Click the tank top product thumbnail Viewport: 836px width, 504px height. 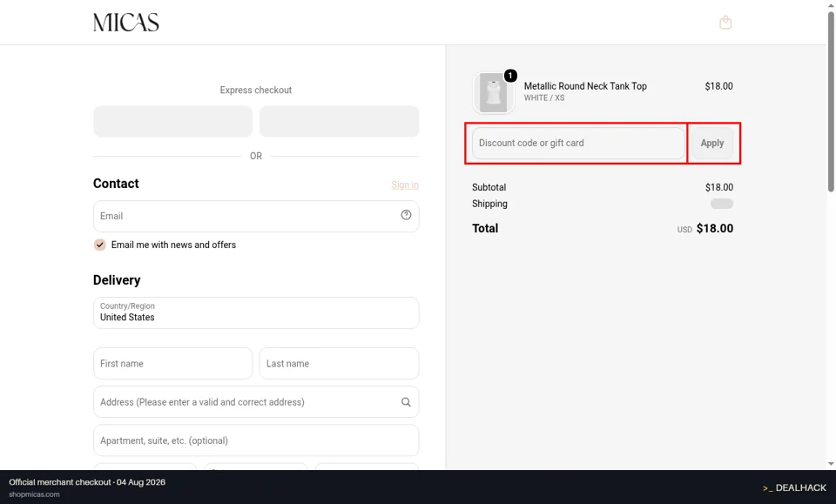[493, 92]
